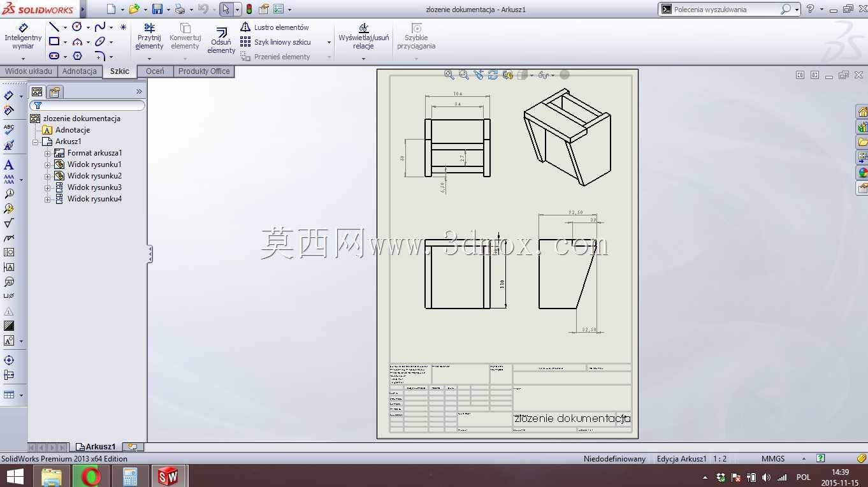
Task: Expand the Format arkusza1 tree node
Action: (47, 153)
